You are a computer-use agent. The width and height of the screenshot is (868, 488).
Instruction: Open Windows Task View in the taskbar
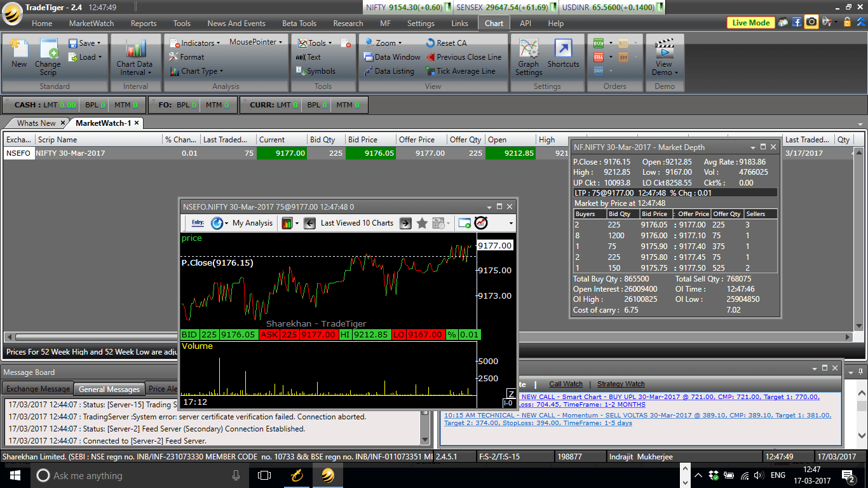tap(264, 475)
